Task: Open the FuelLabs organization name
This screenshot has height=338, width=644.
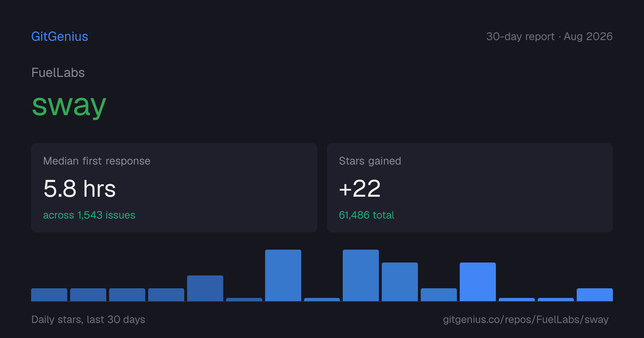Action: 58,73
